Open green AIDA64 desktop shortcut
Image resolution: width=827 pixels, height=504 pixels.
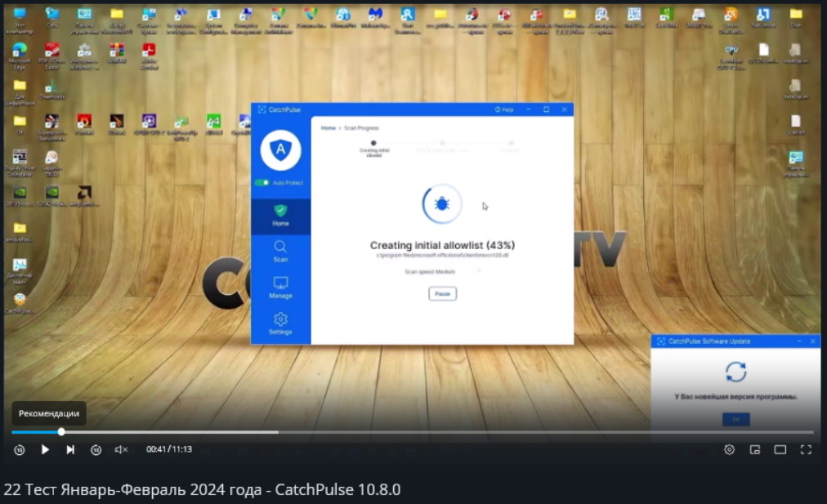[x=213, y=125]
